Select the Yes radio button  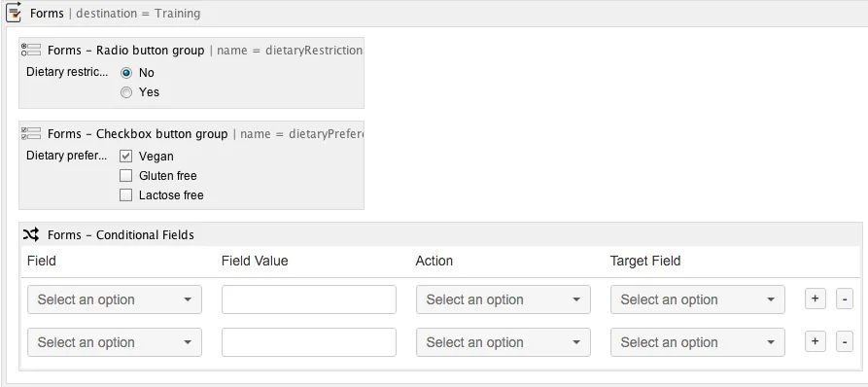pyautogui.click(x=126, y=92)
